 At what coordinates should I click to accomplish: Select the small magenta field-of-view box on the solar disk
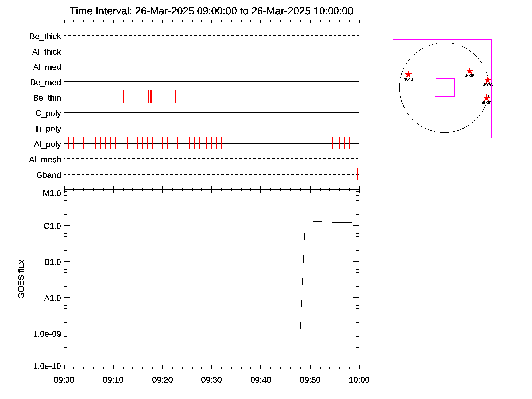[445, 88]
